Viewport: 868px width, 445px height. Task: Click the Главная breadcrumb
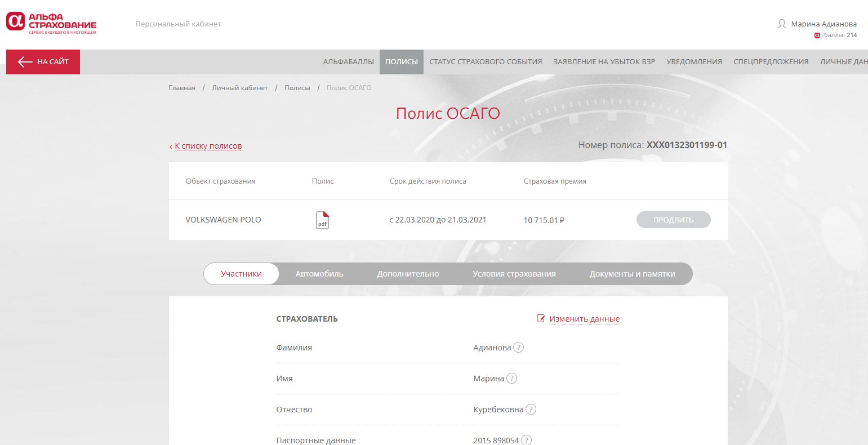(182, 88)
